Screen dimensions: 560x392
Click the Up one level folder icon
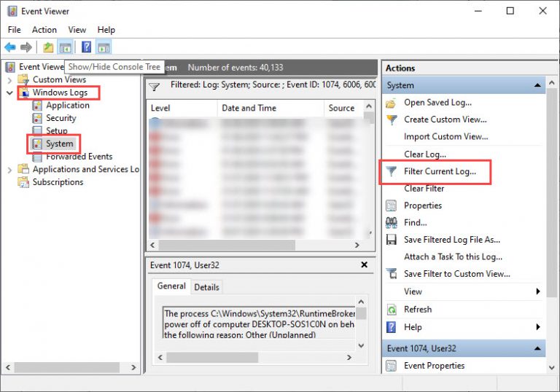pos(48,47)
